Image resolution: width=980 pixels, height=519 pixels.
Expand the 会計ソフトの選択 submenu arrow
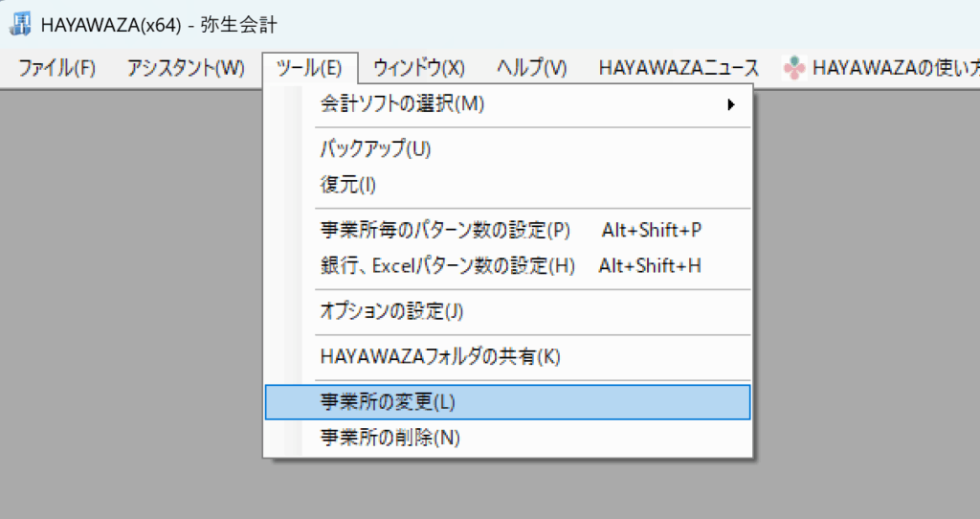731,104
